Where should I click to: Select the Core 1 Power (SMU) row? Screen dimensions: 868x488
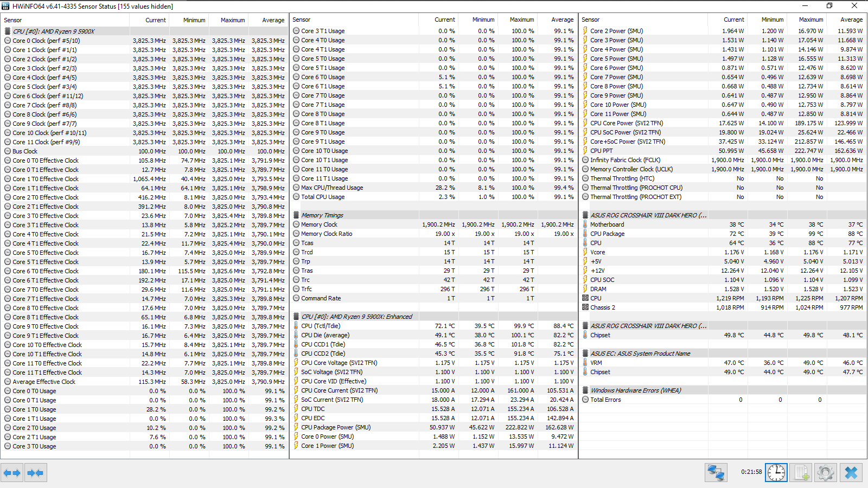[x=433, y=446]
